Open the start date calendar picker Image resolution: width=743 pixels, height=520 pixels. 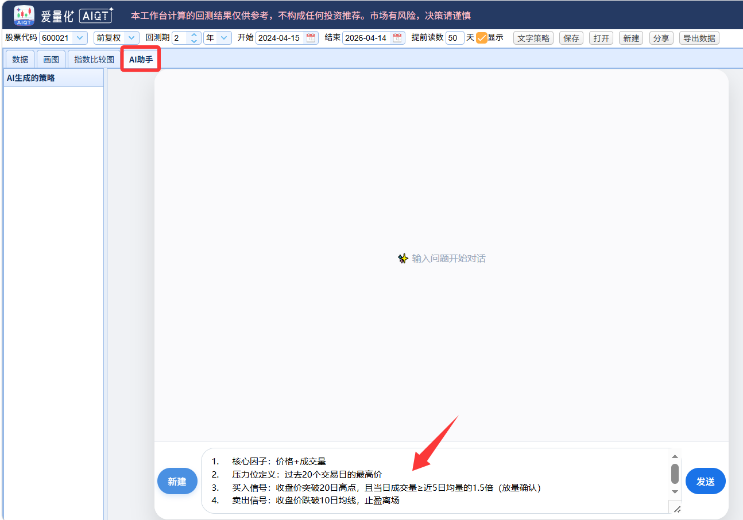tap(311, 38)
